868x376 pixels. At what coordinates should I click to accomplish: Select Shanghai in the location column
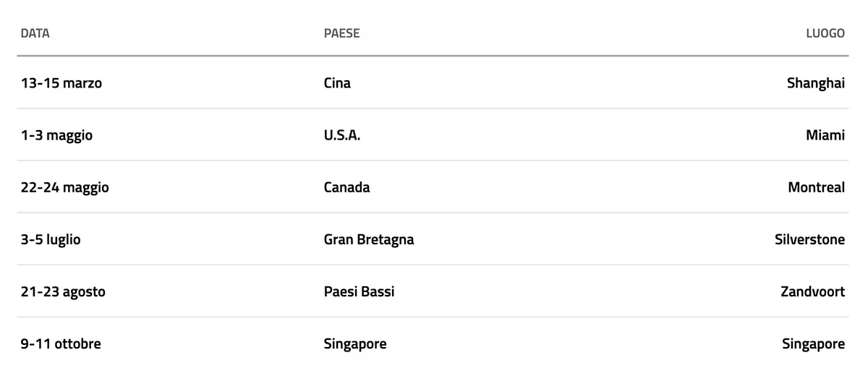pos(815,83)
